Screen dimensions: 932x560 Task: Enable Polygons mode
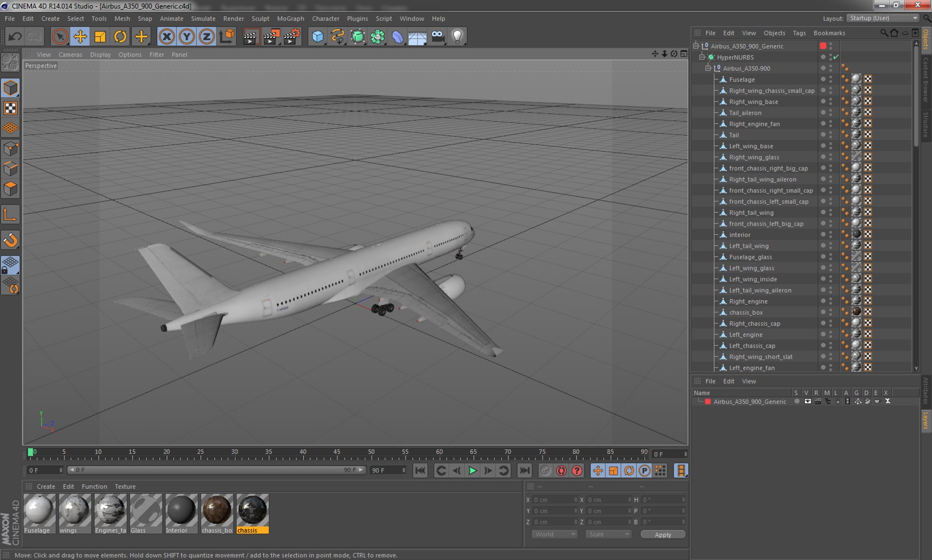tap(10, 189)
